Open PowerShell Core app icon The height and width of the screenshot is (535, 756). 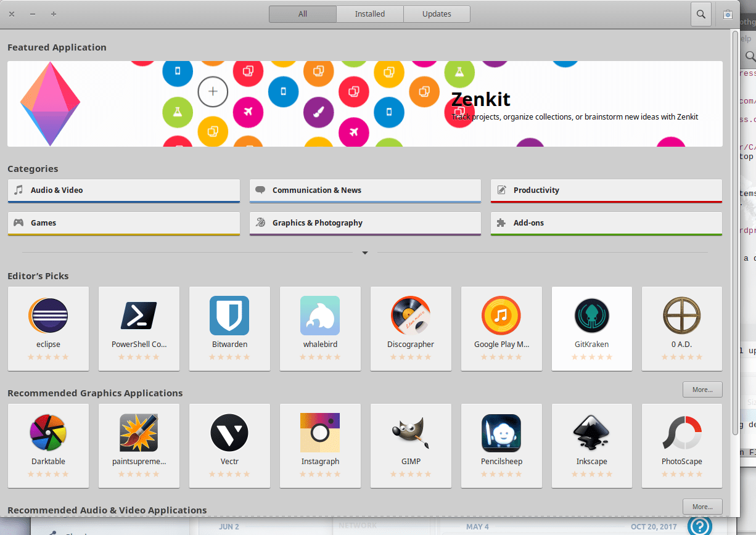pos(139,316)
